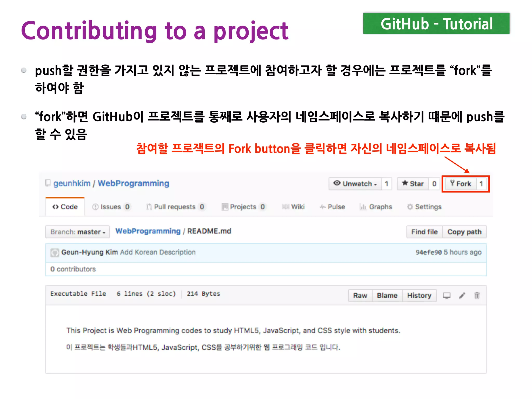Click the README.md file name text
The image size is (532, 399).
[x=209, y=231]
